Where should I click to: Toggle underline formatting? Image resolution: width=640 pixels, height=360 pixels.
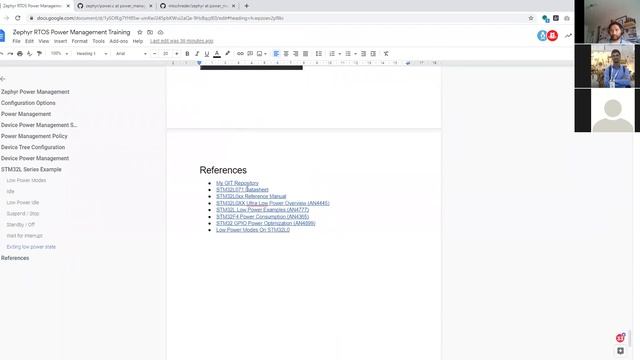click(207, 53)
